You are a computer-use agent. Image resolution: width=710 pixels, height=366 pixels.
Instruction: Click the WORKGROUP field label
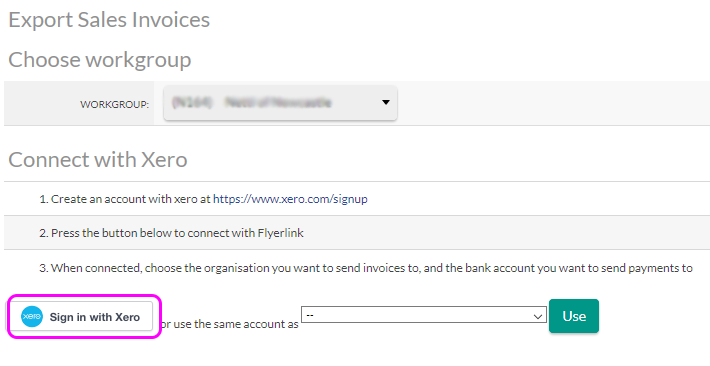point(115,105)
